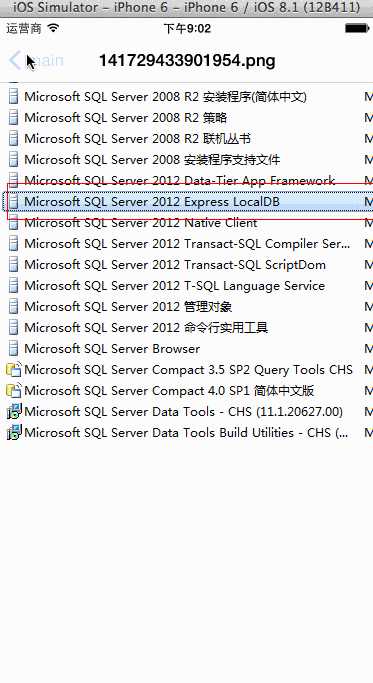Click icon beside T-SQL Language Service row
The image size is (373, 683).
[x=14, y=285]
